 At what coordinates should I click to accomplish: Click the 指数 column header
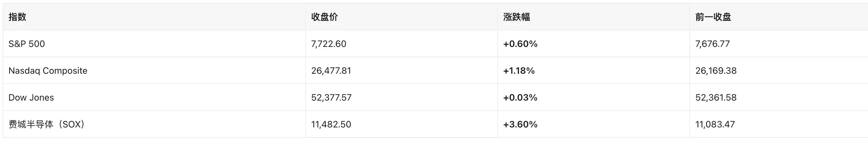tap(17, 17)
